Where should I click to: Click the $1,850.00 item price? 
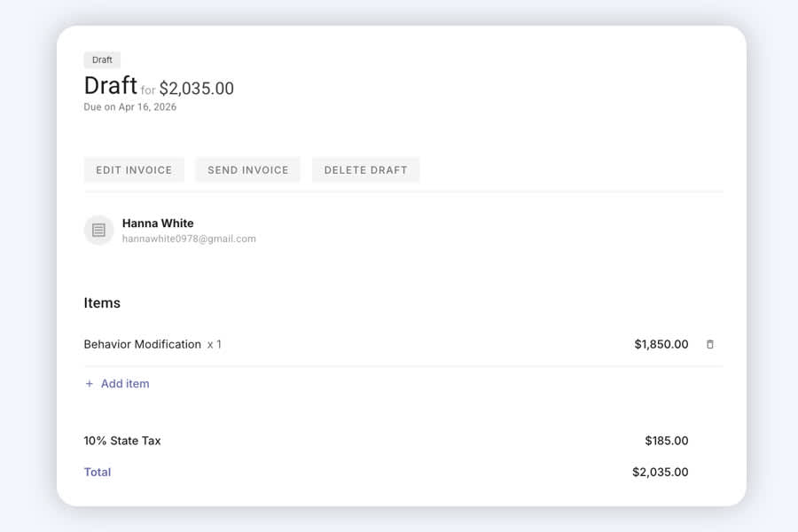(661, 344)
